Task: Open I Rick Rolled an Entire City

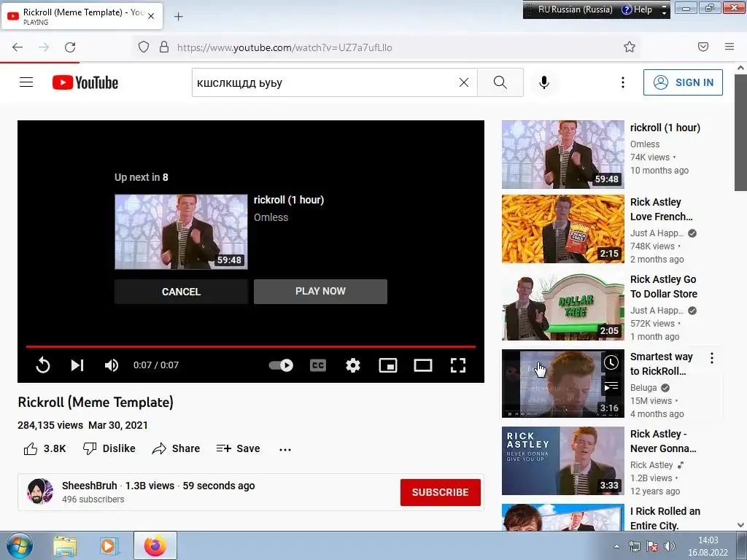Action: coord(562,517)
